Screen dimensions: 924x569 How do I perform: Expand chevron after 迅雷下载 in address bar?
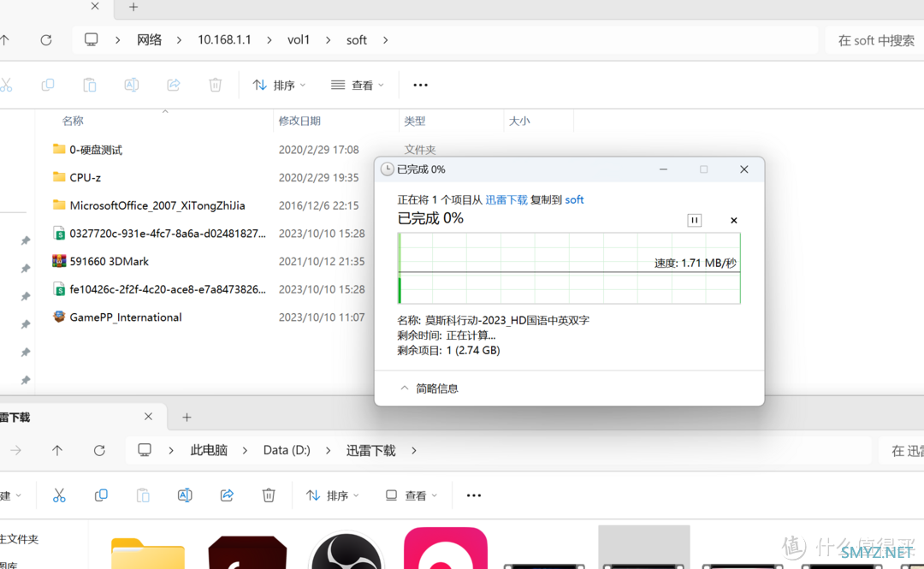[x=414, y=450]
